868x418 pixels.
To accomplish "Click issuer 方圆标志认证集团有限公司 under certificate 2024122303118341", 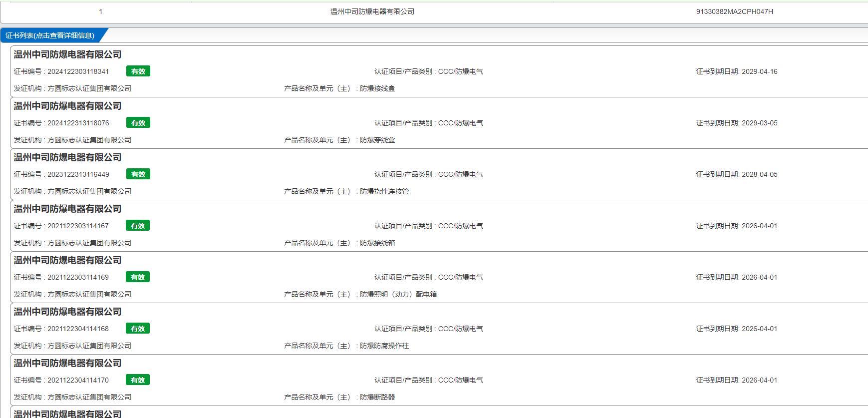I will pos(89,88).
